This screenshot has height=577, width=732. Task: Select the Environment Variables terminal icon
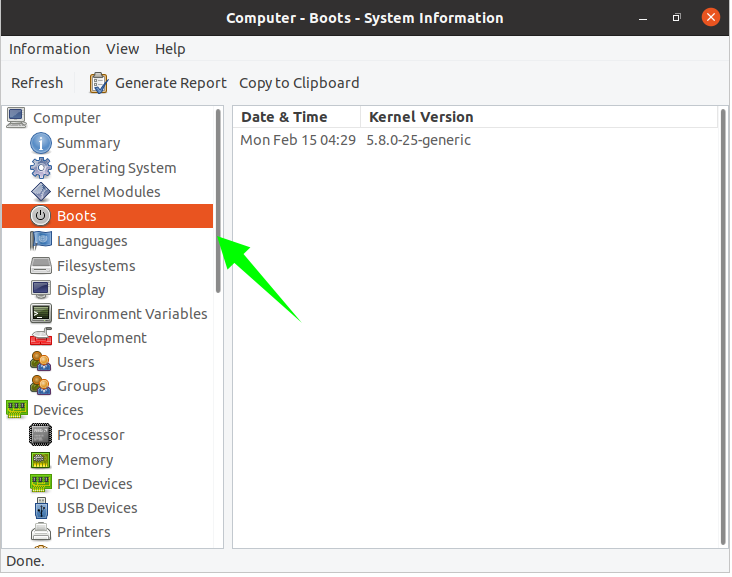[40, 314]
